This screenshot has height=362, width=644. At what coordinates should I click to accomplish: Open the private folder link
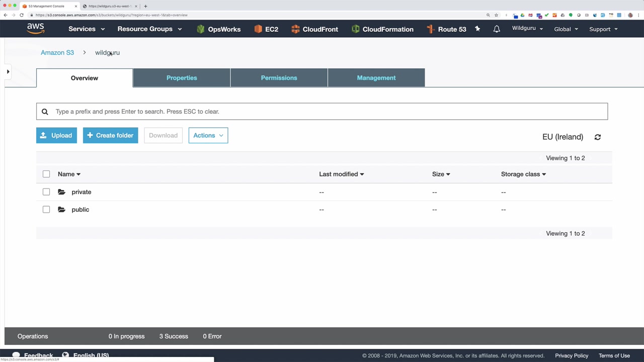coord(82,192)
